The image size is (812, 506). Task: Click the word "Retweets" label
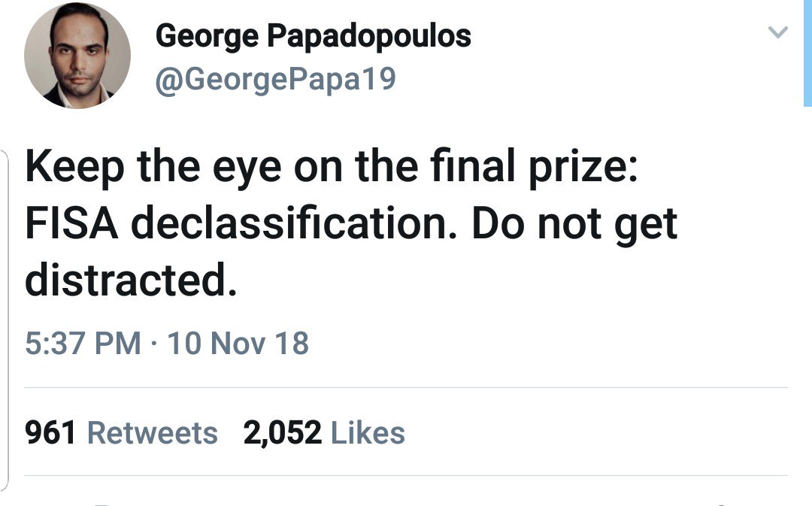click(x=153, y=433)
